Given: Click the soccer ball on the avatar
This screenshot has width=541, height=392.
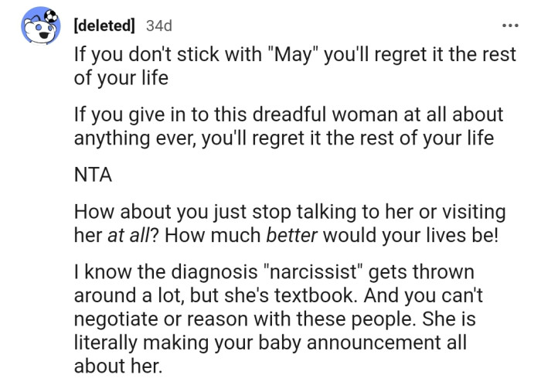Looking at the screenshot, I should tap(53, 15).
